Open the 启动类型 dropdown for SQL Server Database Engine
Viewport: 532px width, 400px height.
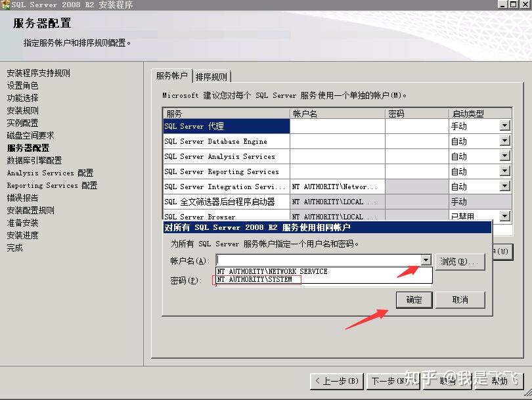[505, 141]
